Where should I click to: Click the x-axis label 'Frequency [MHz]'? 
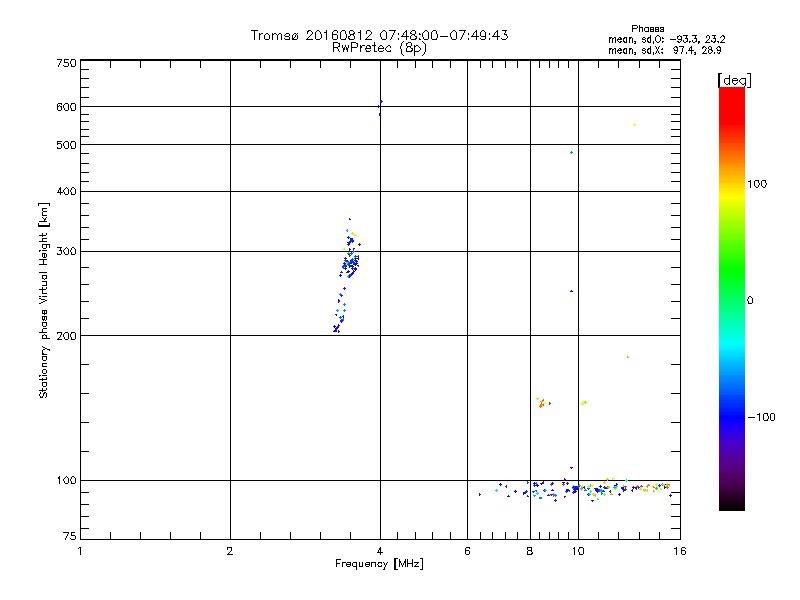(x=379, y=564)
